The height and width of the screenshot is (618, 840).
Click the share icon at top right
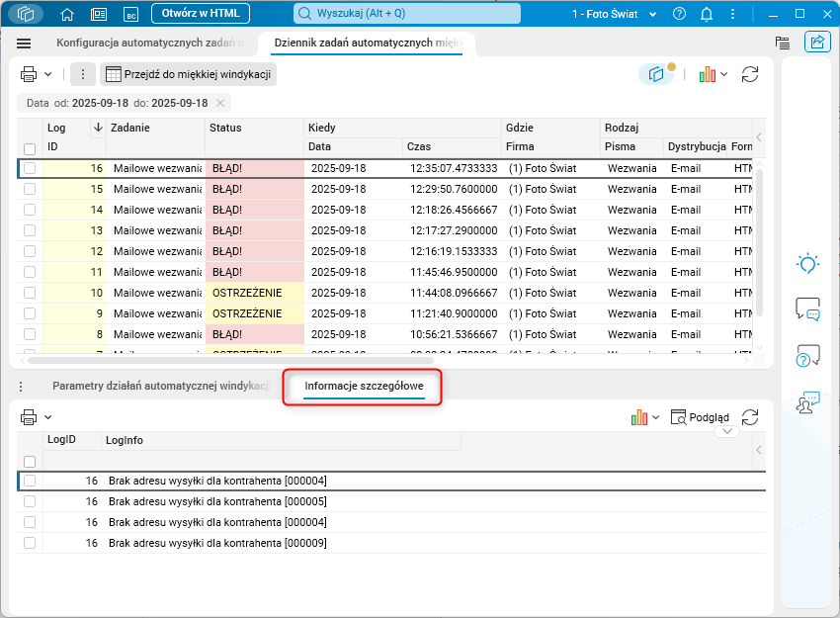click(x=817, y=43)
